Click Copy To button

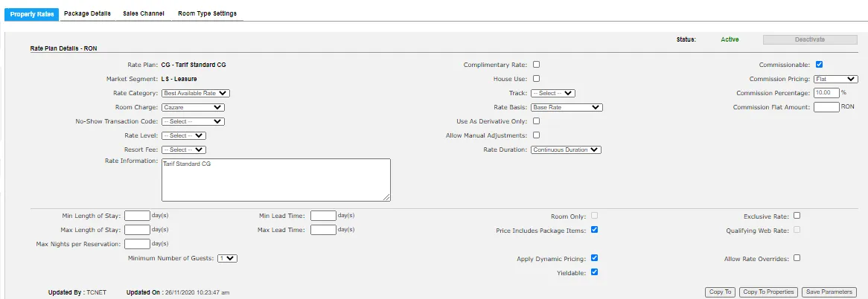(720, 292)
